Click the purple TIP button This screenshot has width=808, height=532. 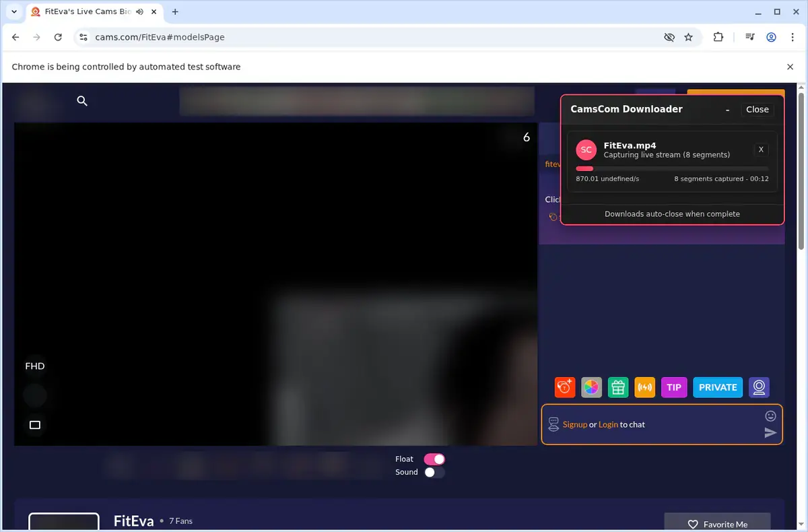(x=674, y=387)
